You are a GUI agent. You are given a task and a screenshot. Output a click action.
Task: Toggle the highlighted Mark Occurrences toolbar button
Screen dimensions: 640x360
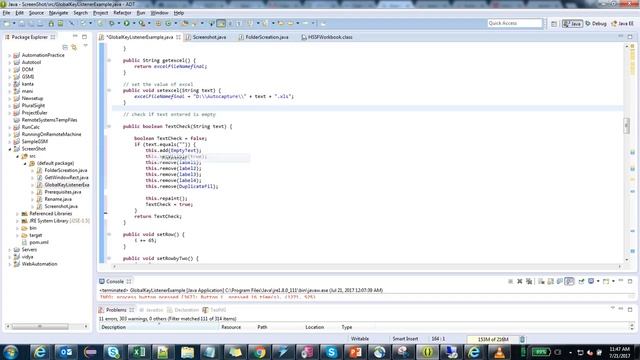221,23
